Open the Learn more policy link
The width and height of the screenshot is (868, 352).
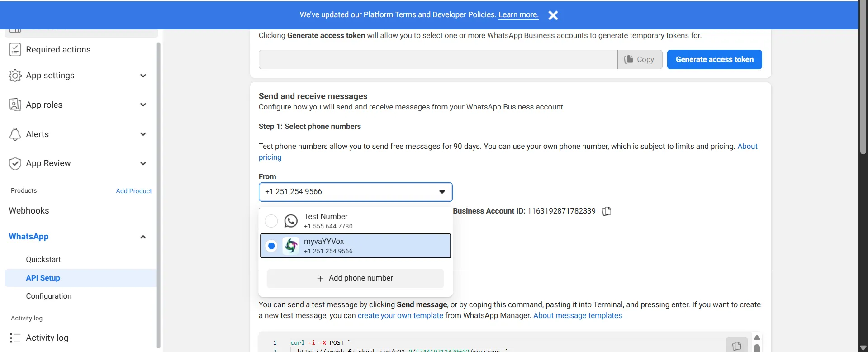(x=518, y=14)
